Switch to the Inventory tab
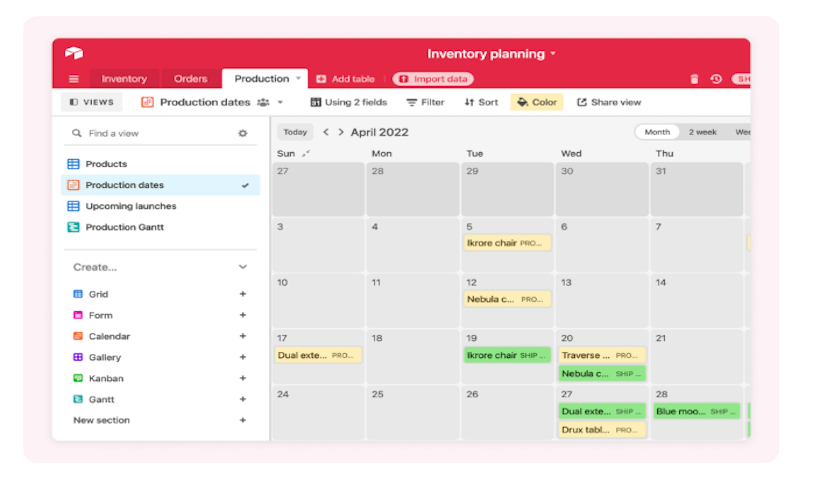 [124, 79]
